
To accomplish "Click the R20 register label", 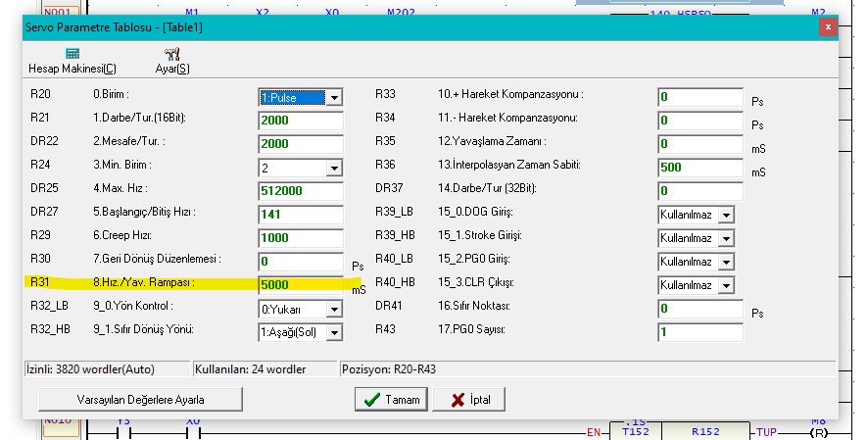I will tap(40, 94).
